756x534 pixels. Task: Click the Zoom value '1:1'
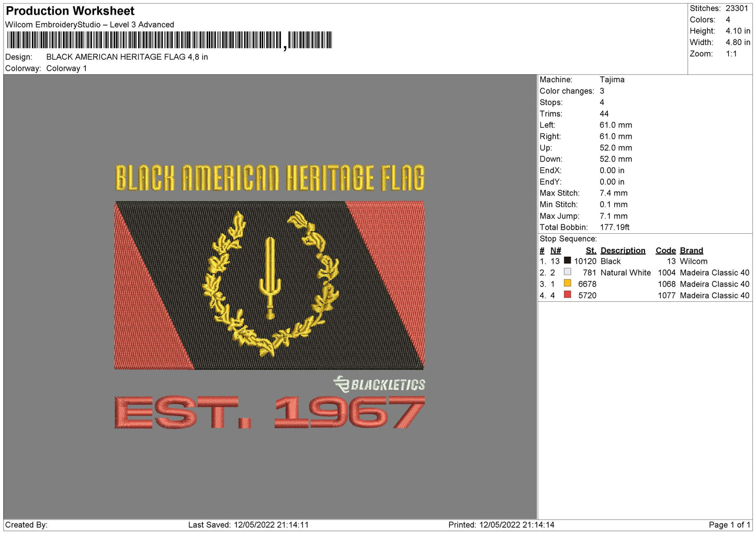point(731,54)
